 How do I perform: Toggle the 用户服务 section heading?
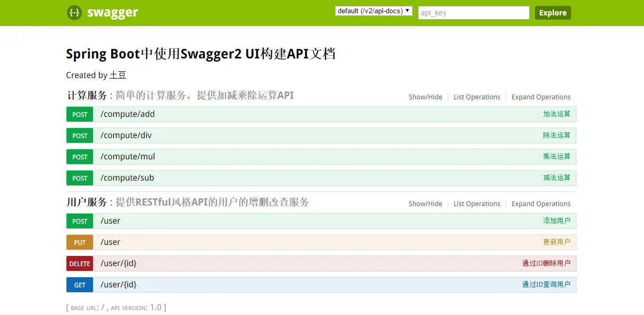[x=87, y=202]
